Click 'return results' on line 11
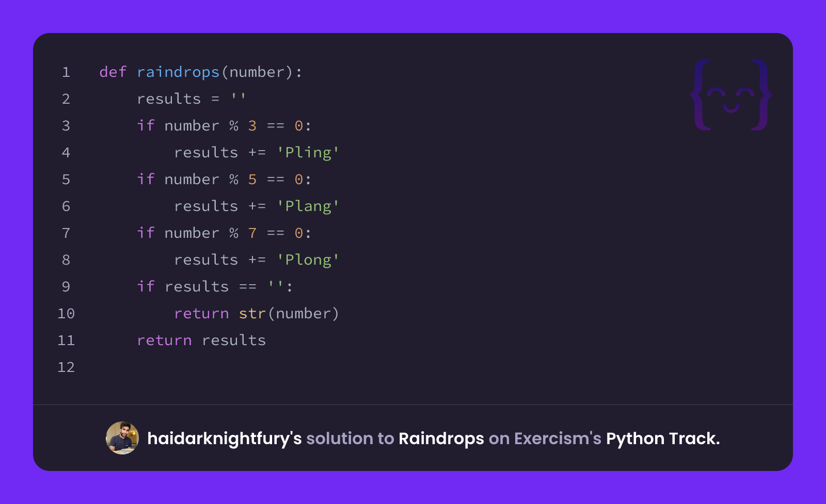 tap(201, 340)
